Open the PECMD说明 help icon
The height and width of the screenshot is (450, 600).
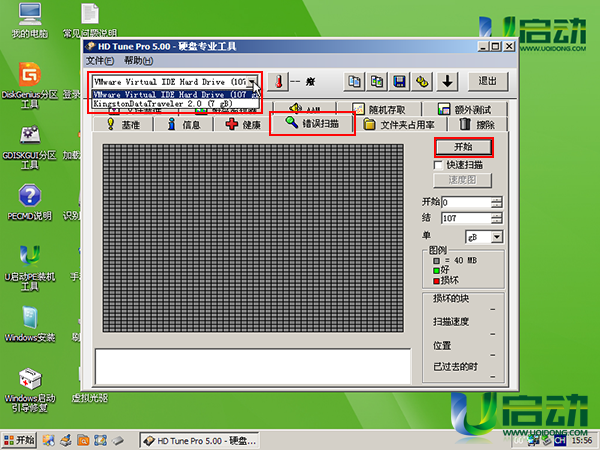[30, 202]
